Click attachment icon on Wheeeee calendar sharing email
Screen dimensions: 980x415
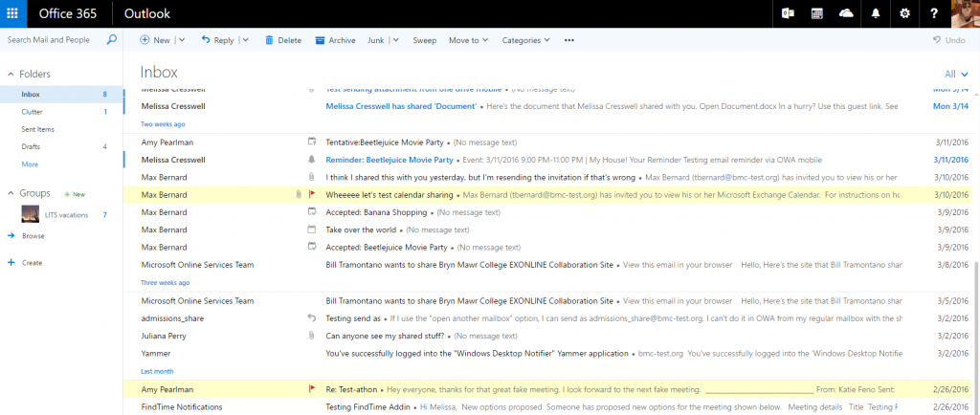(x=300, y=195)
